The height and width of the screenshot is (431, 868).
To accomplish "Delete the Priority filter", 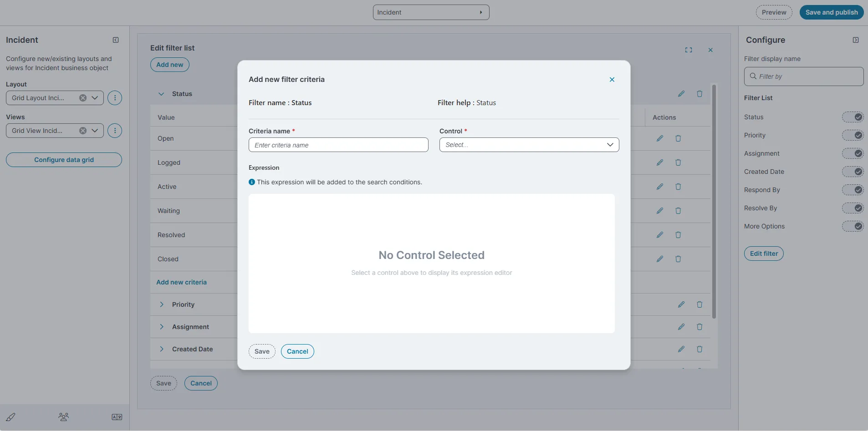I will click(x=700, y=304).
